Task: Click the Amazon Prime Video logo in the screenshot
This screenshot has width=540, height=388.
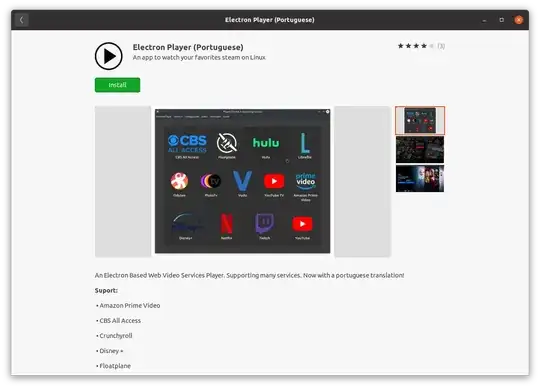Action: 305,181
